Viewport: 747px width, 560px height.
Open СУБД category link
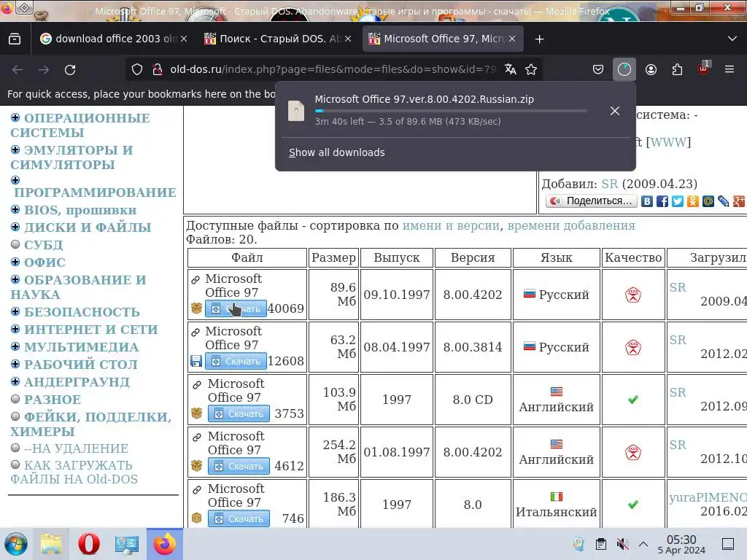(x=43, y=245)
